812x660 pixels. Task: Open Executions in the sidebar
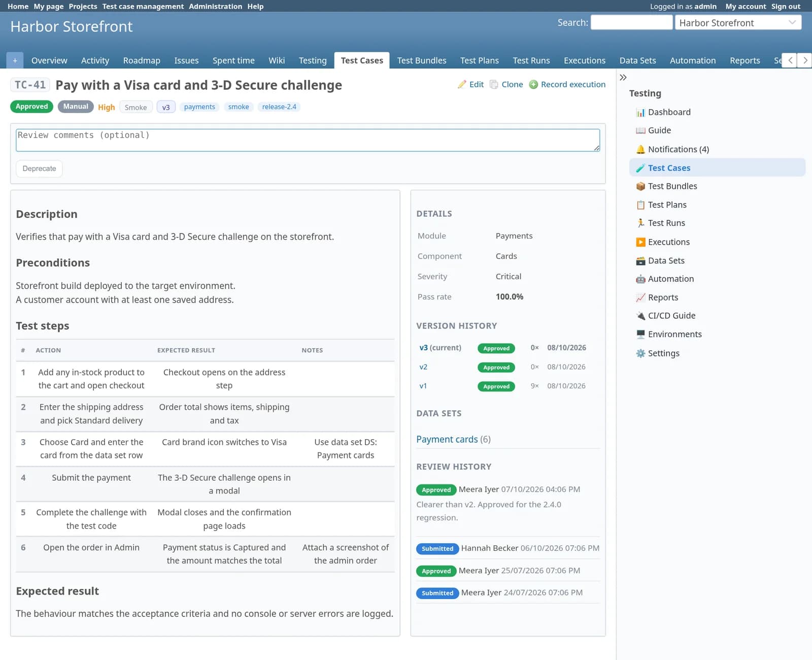tap(668, 242)
